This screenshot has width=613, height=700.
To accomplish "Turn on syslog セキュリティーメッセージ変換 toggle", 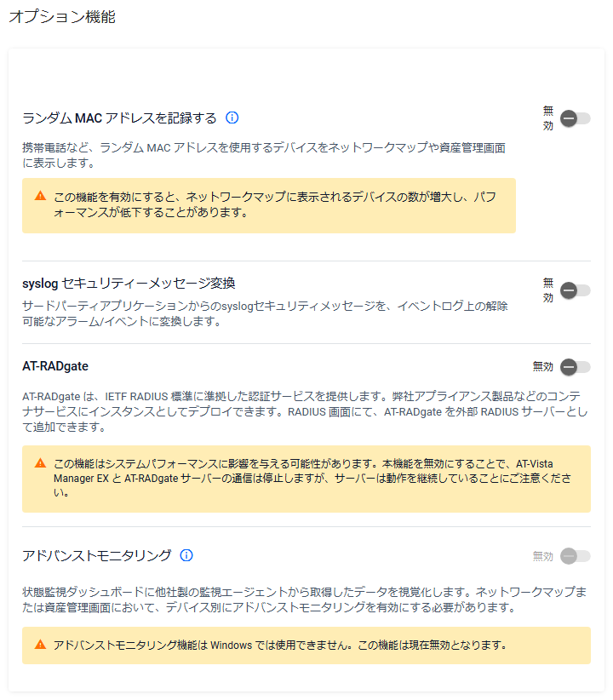I will point(575,290).
